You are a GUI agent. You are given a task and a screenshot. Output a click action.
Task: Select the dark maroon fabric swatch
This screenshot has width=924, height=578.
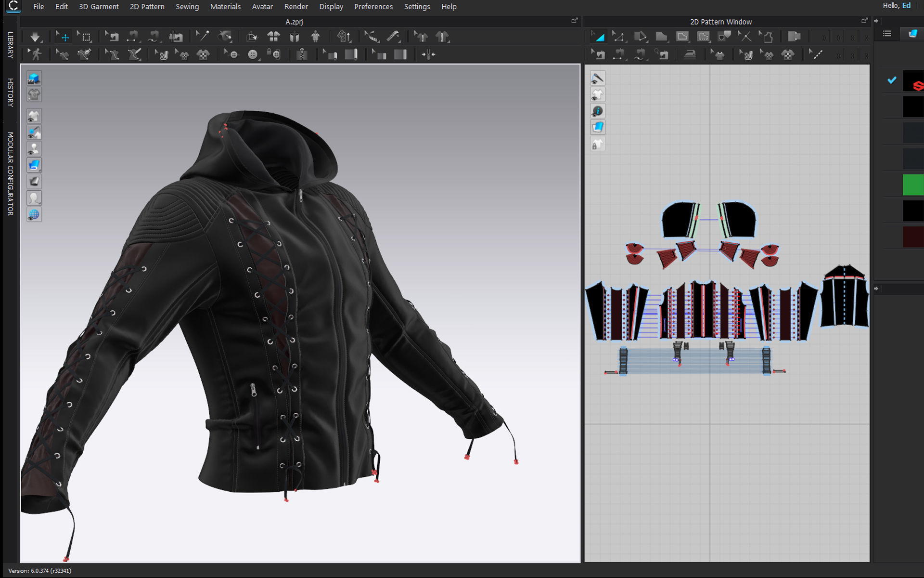pyautogui.click(x=913, y=237)
